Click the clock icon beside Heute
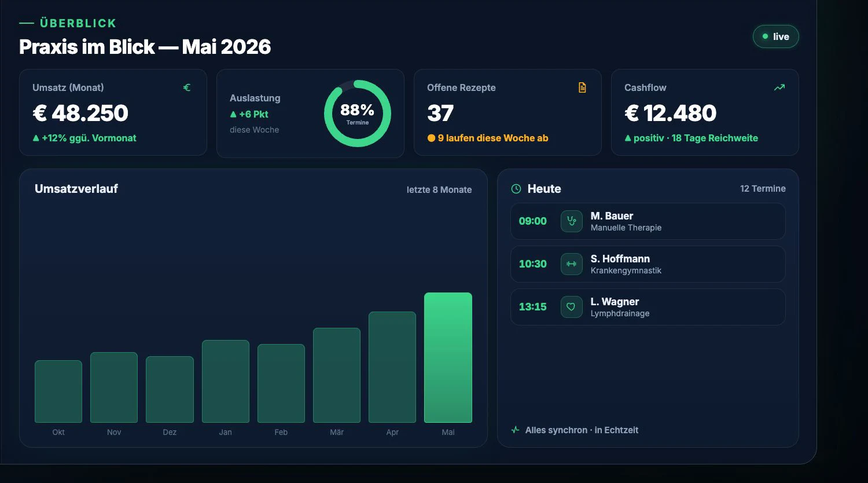This screenshot has width=868, height=483. pos(516,189)
